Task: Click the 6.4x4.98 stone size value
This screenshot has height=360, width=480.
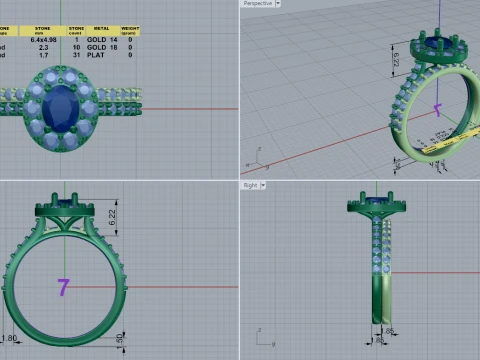Action: click(43, 40)
